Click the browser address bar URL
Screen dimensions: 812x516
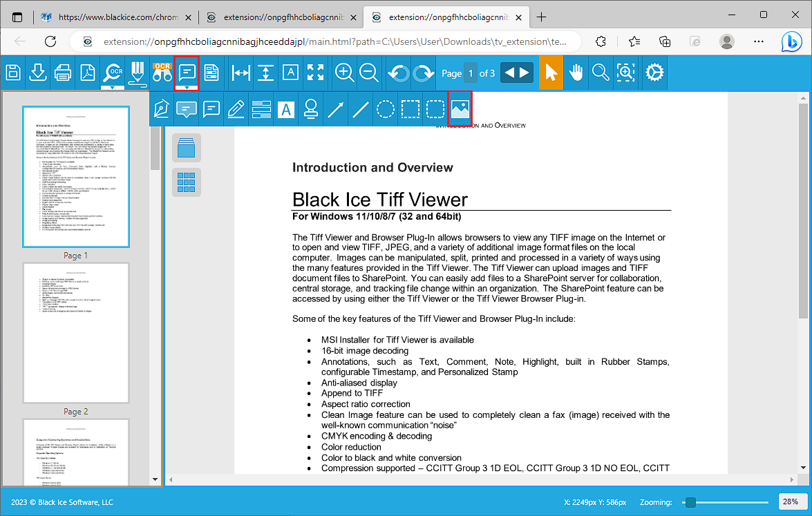(334, 41)
